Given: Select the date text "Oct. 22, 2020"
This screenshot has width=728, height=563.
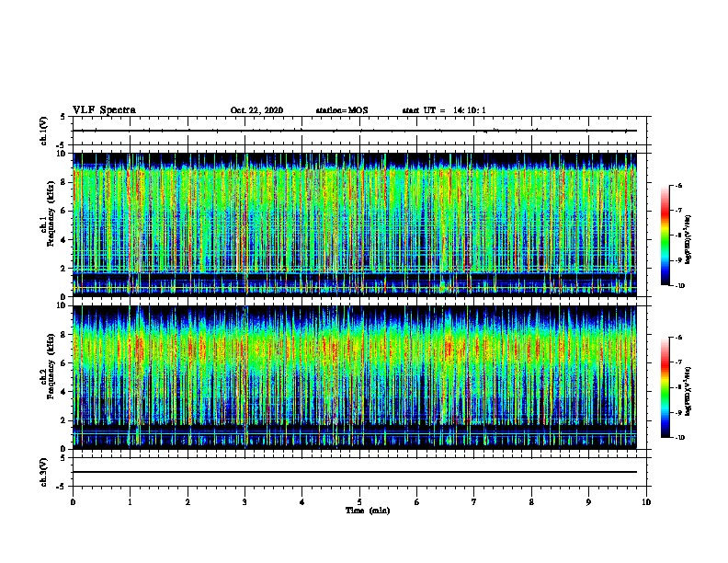Looking at the screenshot, I should pos(256,110).
